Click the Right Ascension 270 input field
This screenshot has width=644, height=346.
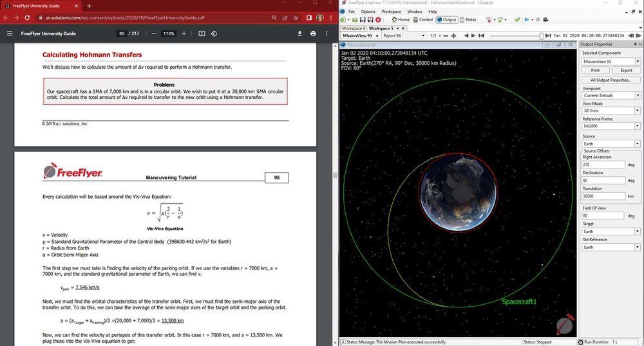[x=603, y=165]
